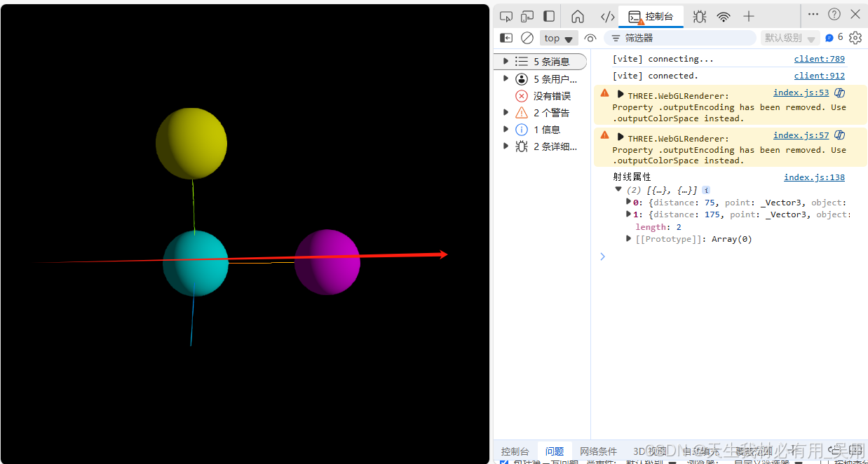Switch to the 控制台 console tab
Image resolution: width=868 pixels, height=464 pixels.
651,16
